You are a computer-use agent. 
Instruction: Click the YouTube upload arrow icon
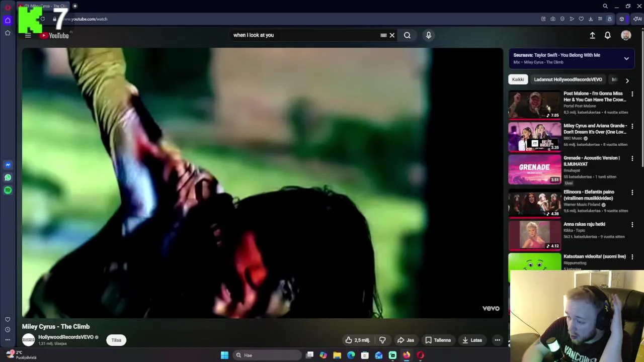point(592,35)
